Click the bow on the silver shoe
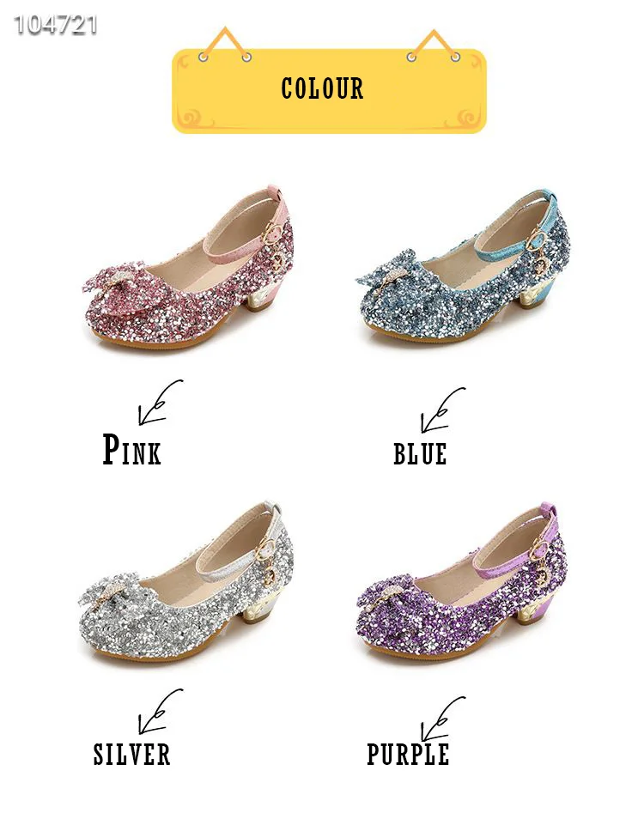Screen dimensions: 644x813 point(115,597)
